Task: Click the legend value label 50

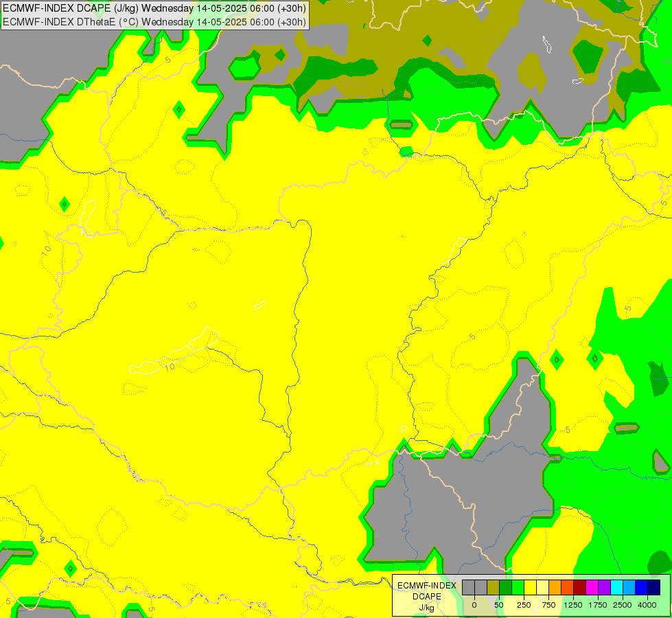Action: point(499,605)
